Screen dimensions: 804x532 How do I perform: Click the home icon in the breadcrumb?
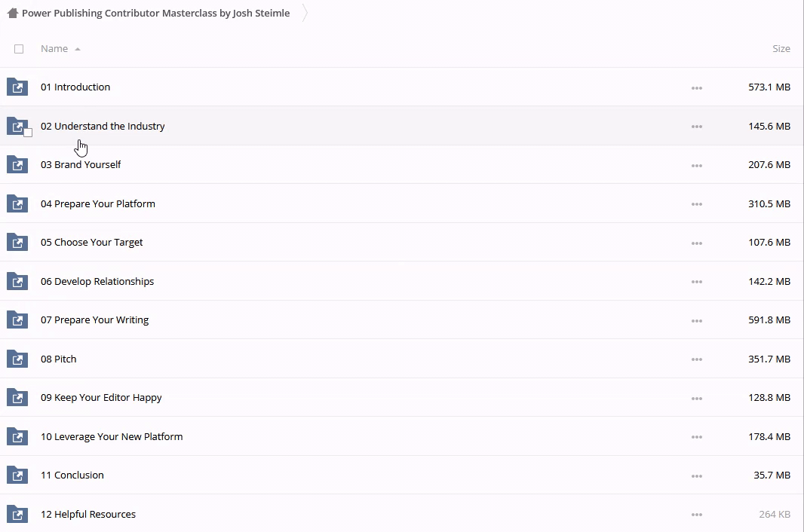(x=12, y=13)
